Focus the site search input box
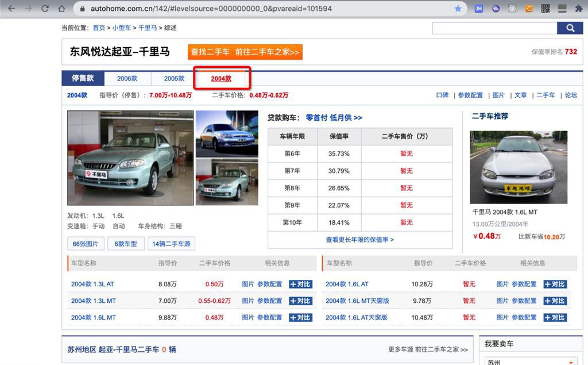Viewport: 588px width, 365px height. [494, 28]
